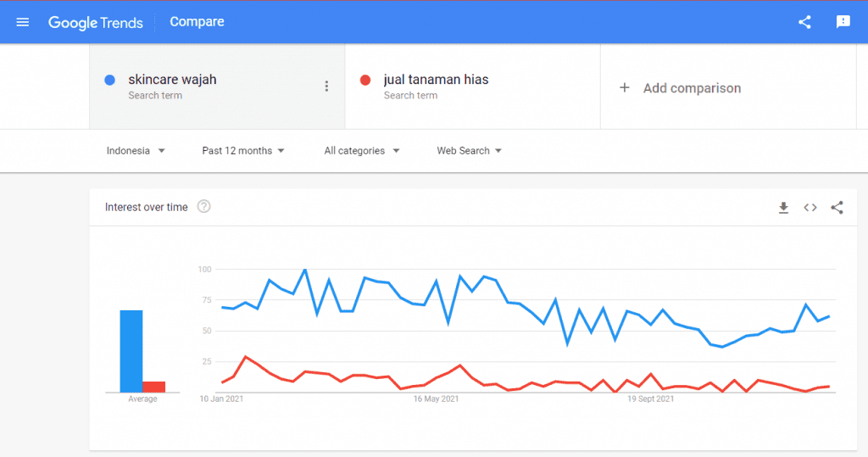Open options menu for skincare wajah
This screenshot has width=868, height=457.
[326, 86]
